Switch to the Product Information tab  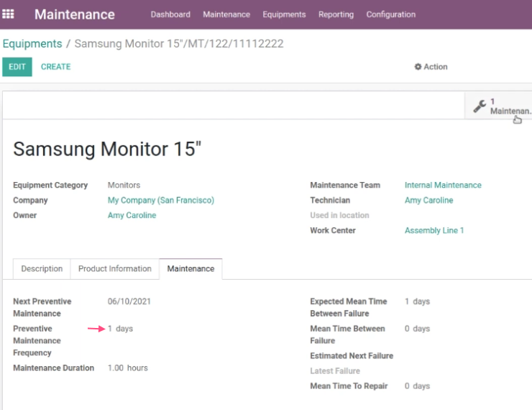tap(115, 269)
